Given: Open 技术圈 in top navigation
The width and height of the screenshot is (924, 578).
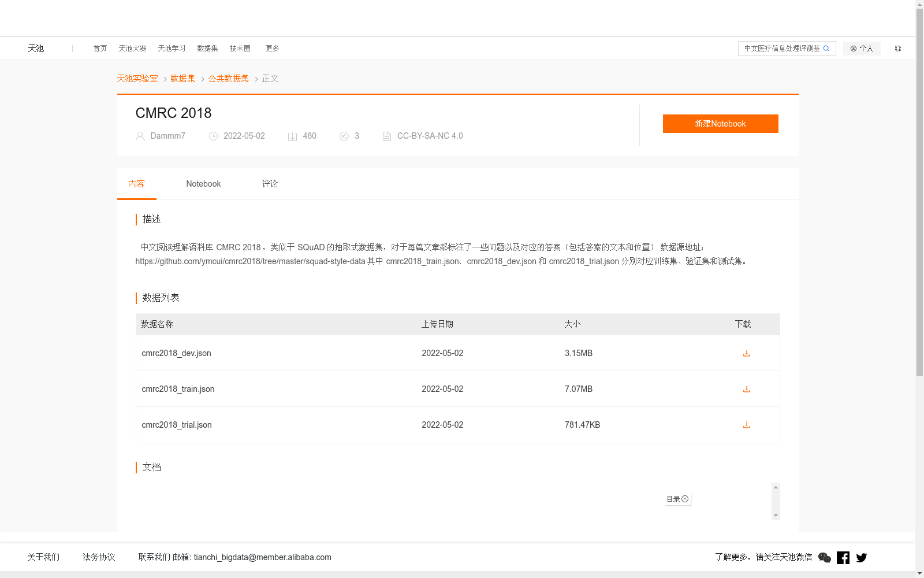Looking at the screenshot, I should coord(240,49).
